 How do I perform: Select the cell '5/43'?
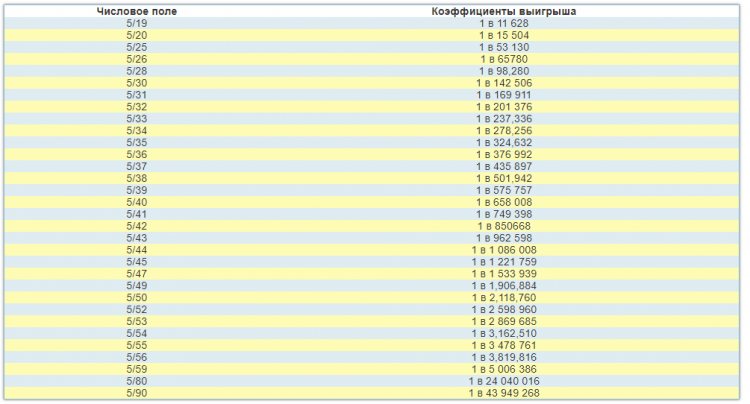(x=137, y=239)
